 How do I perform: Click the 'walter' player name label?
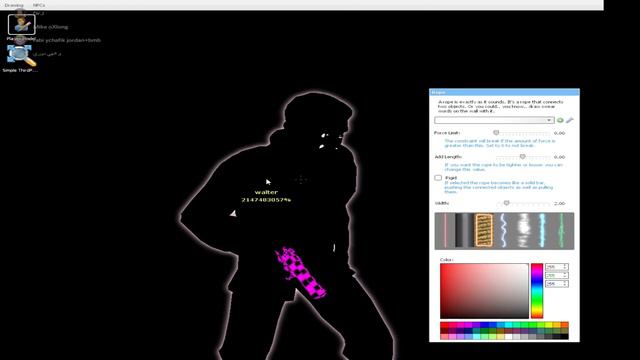[266, 192]
